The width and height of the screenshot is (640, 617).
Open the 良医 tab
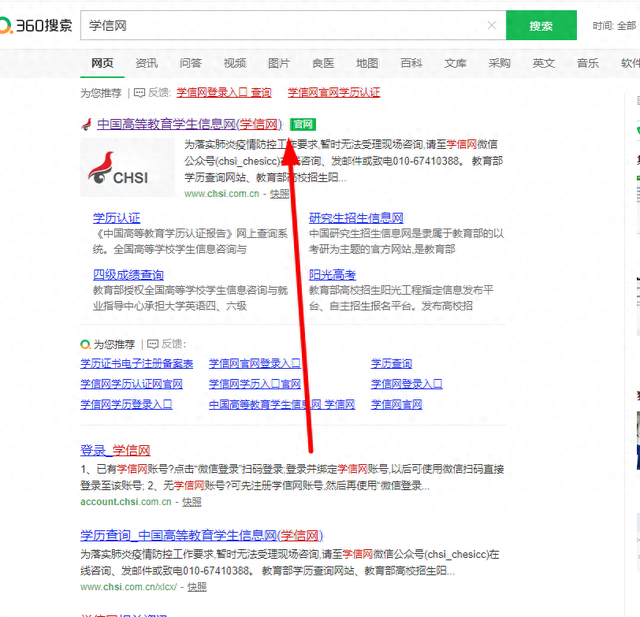pyautogui.click(x=323, y=63)
